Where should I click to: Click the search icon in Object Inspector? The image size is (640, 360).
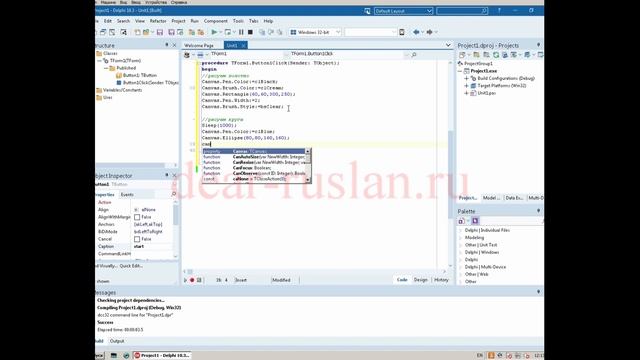tap(174, 194)
